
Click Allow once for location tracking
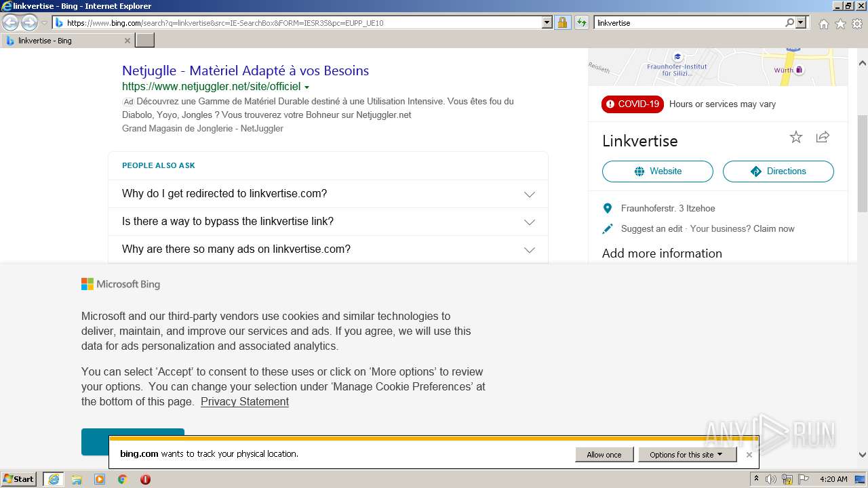pyautogui.click(x=604, y=455)
